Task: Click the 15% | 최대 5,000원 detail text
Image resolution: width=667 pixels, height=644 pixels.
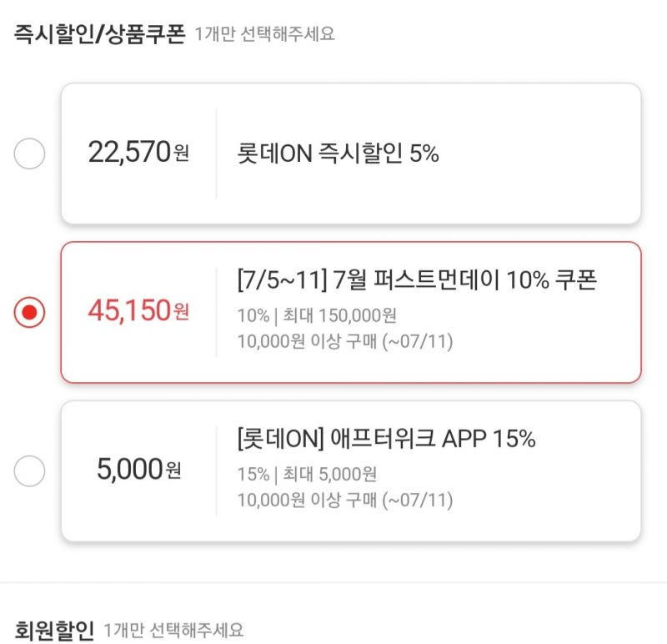Action: pyautogui.click(x=307, y=474)
